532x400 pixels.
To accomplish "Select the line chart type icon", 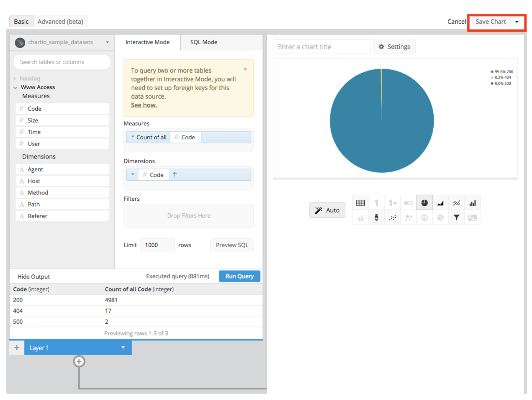I will pyautogui.click(x=456, y=203).
